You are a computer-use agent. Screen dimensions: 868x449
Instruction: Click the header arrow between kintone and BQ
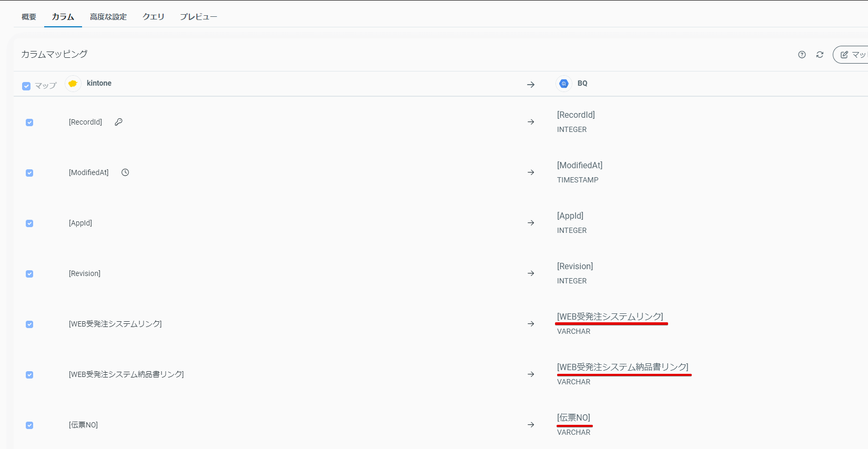pyautogui.click(x=531, y=85)
